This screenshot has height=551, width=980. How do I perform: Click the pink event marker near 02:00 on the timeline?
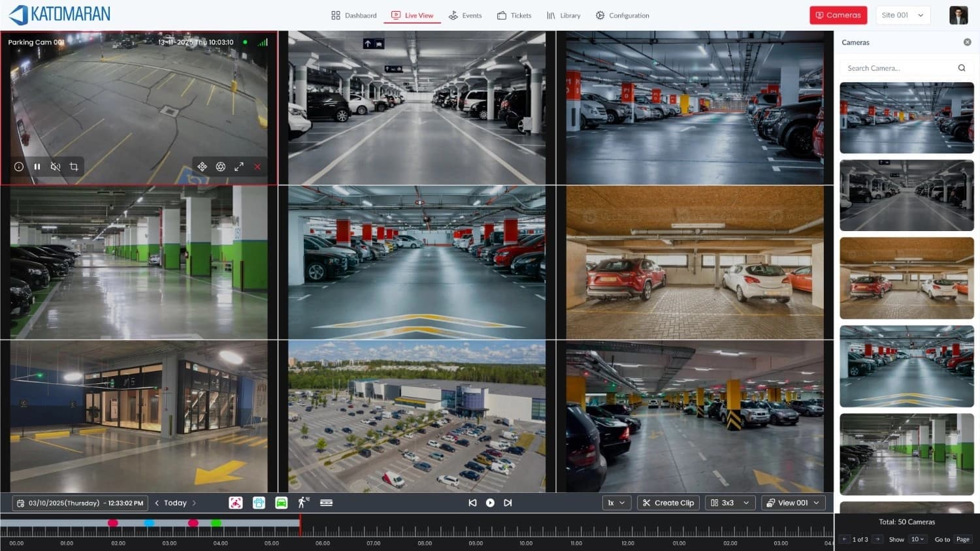[114, 523]
